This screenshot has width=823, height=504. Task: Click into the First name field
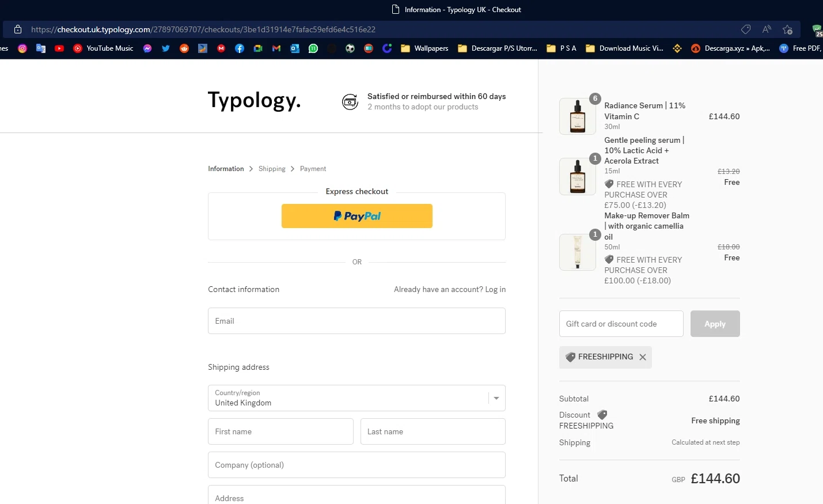point(280,431)
